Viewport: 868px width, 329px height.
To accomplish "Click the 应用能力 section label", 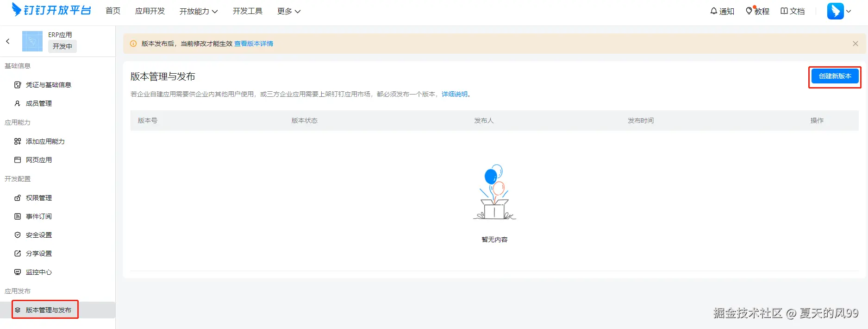I will click(18, 122).
